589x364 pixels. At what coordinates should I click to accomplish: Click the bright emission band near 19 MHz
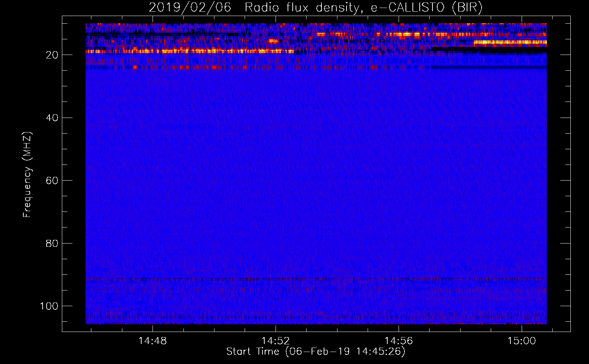pyautogui.click(x=190, y=51)
